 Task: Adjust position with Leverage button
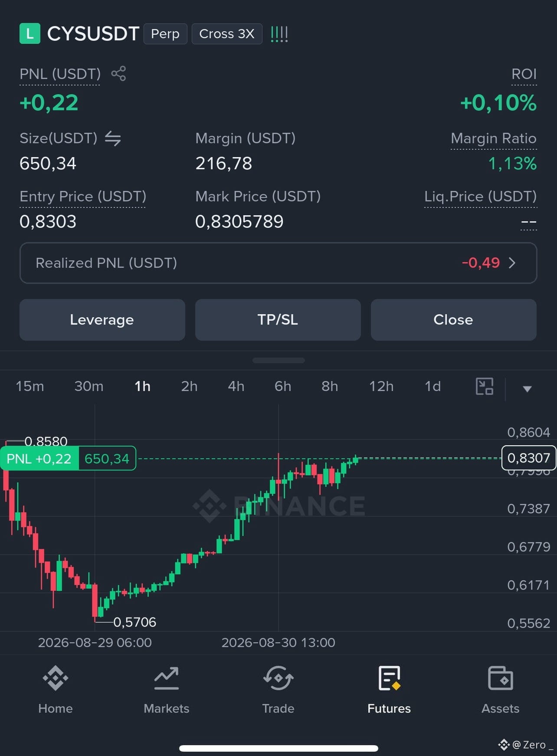102,320
